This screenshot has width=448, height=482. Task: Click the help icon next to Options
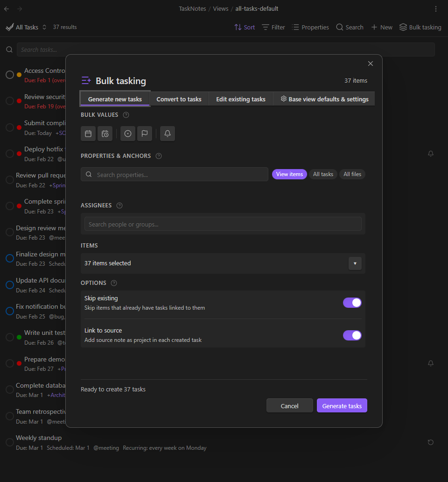tap(114, 283)
